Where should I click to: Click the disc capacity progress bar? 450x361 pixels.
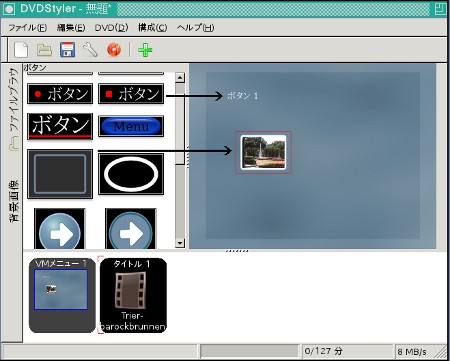[x=249, y=351]
